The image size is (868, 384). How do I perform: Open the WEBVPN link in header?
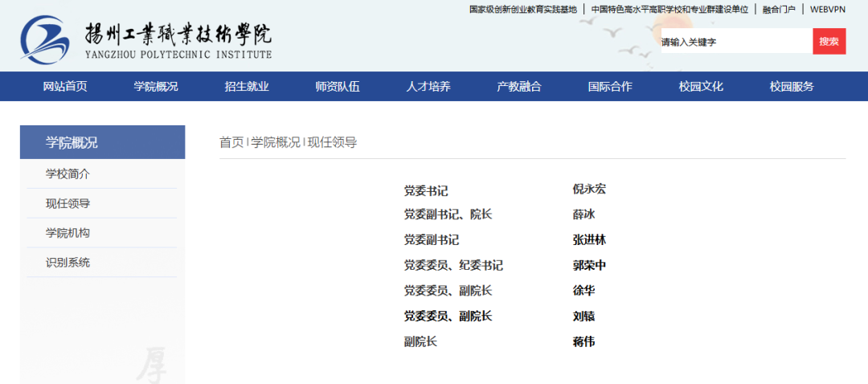point(828,10)
